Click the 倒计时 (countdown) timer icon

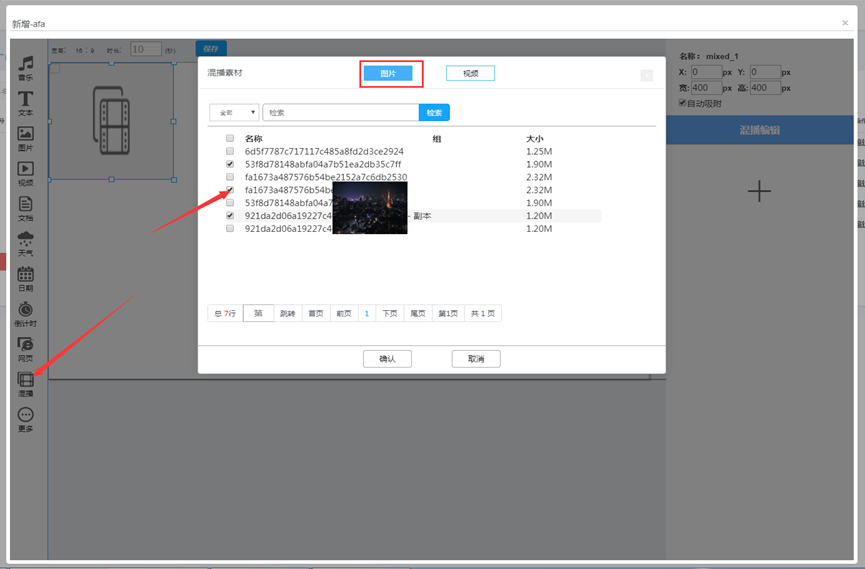coord(26,311)
